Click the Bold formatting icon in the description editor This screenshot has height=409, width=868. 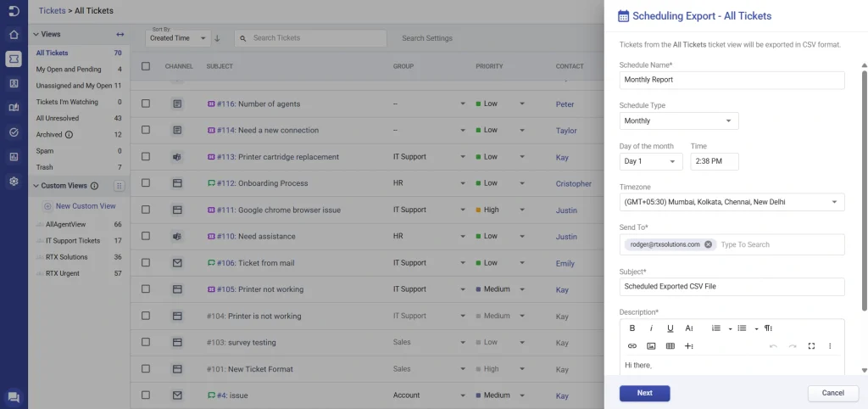point(632,328)
